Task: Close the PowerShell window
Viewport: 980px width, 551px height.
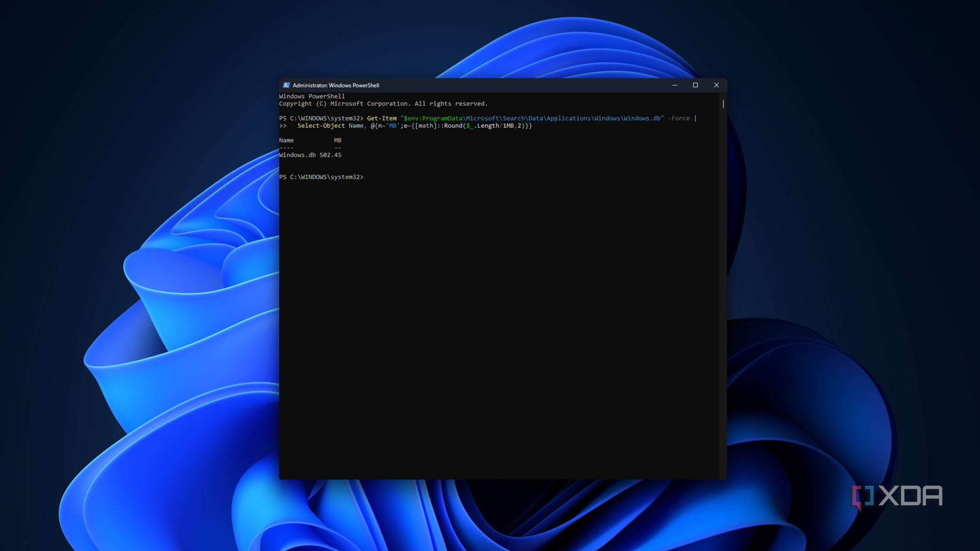Action: 716,85
